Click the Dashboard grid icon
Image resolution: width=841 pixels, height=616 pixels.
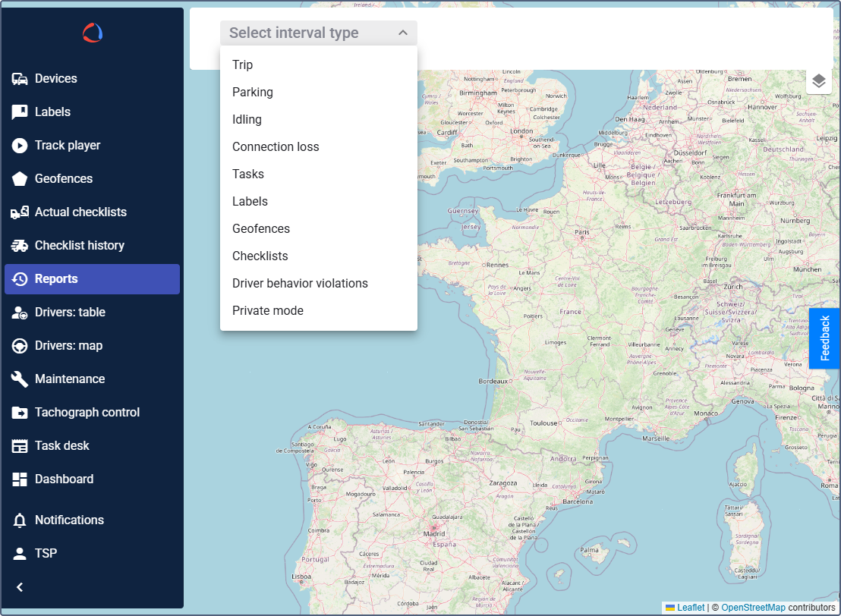click(20, 479)
